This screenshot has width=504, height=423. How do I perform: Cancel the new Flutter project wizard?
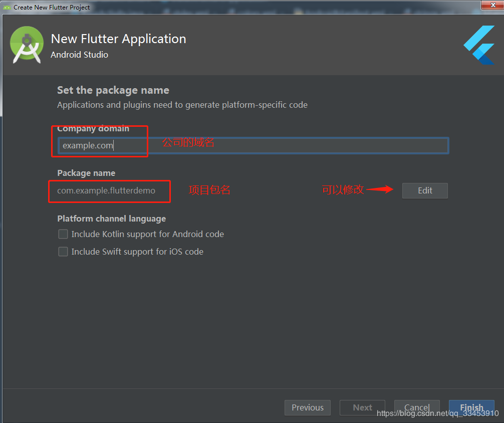pos(417,407)
